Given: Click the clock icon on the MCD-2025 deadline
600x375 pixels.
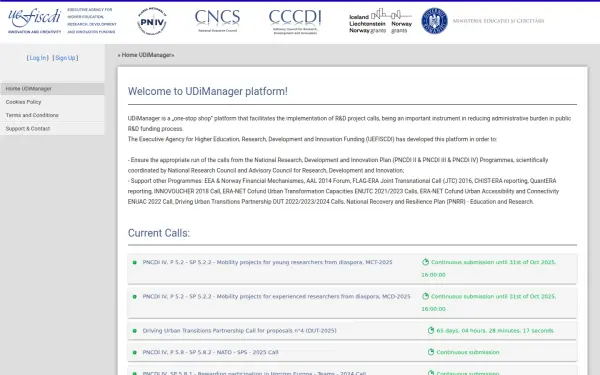Looking at the screenshot, I should click(x=425, y=296).
